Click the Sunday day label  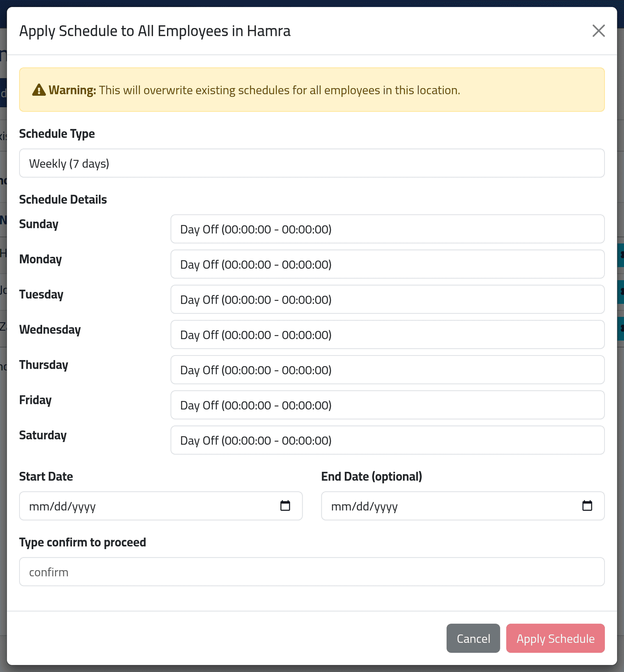coord(39,224)
